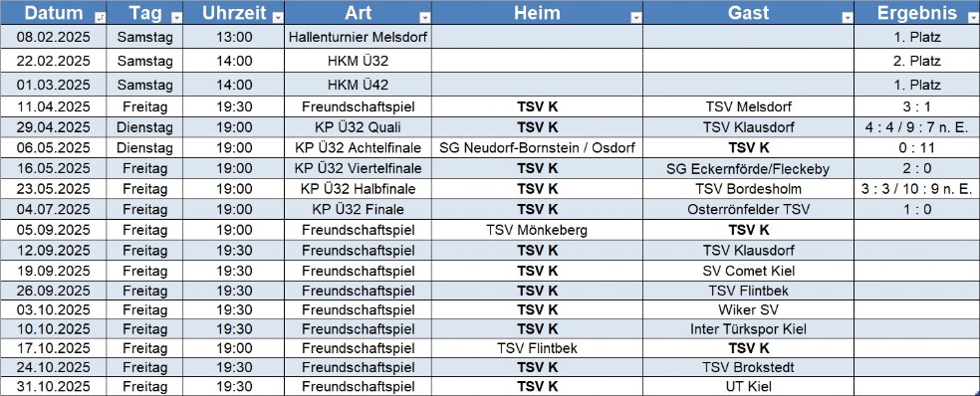Click the TSV Melsdorf guest cell
Screen dimensions: 980x396
click(x=748, y=106)
